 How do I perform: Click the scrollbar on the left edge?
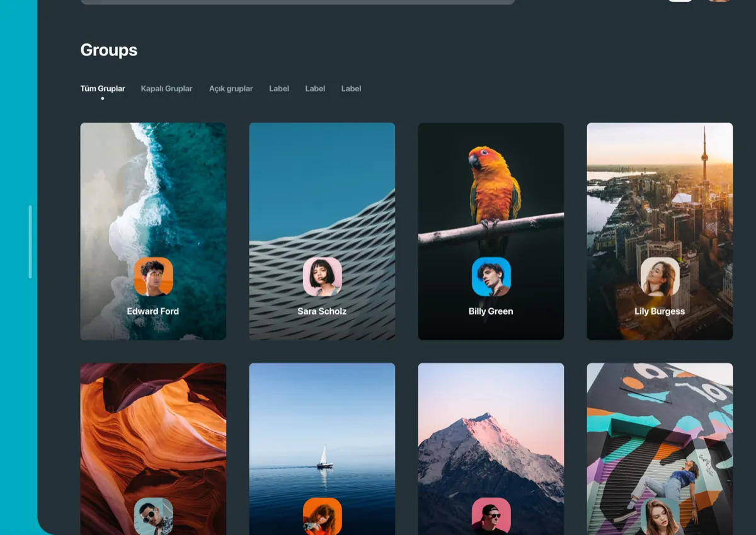(30, 241)
